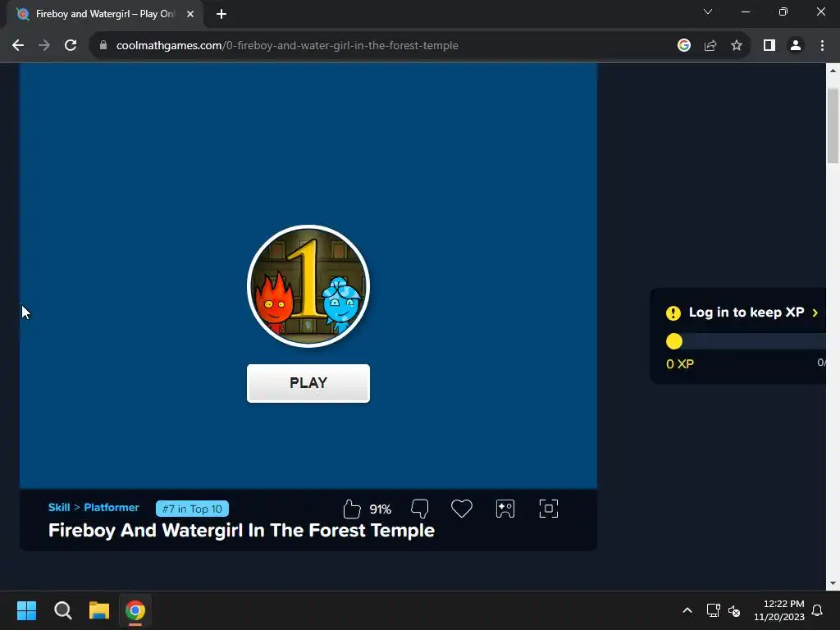Open clock showing 12:22 PM
The image size is (840, 630).
(x=779, y=610)
